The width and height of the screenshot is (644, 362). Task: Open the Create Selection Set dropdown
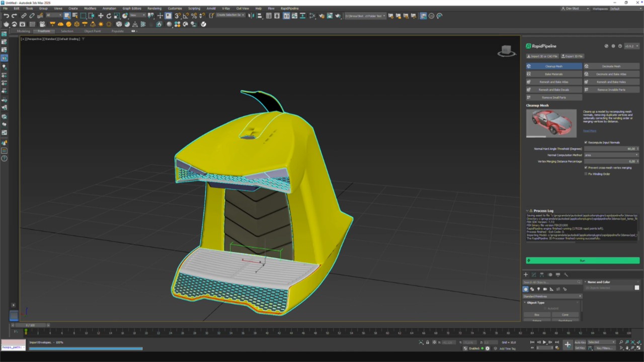click(230, 15)
